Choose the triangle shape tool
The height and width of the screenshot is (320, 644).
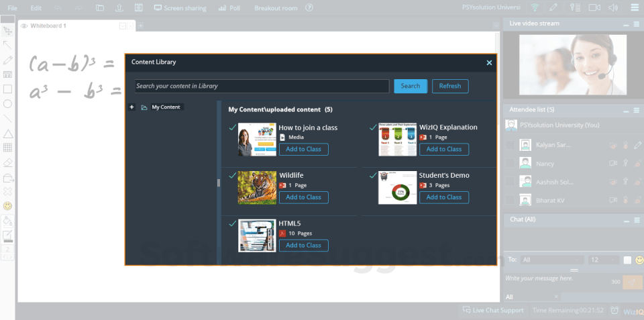pyautogui.click(x=7, y=134)
